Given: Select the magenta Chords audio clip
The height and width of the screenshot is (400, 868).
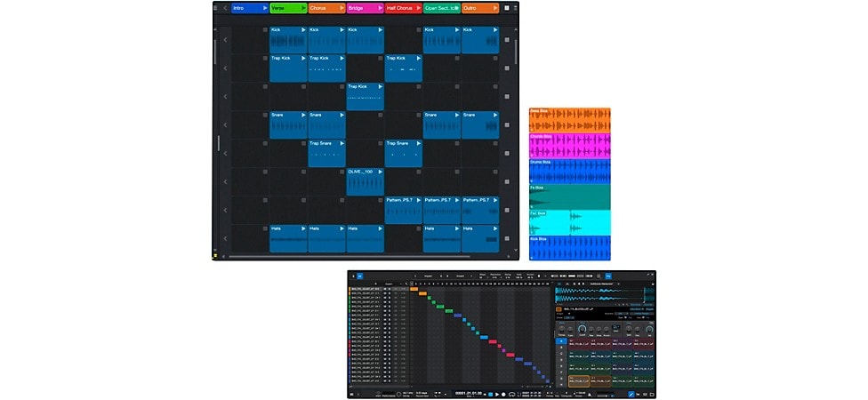Looking at the screenshot, I should pyautogui.click(x=569, y=146).
